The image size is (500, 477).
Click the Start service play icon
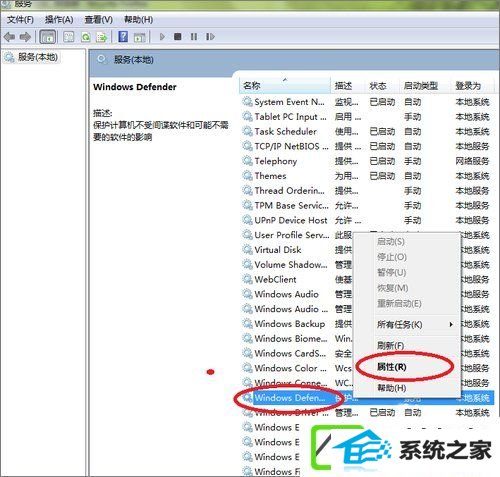162,36
